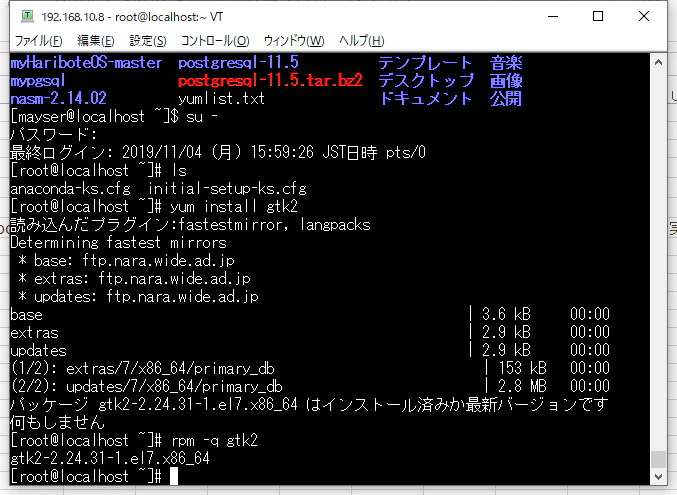Viewport: 677px width, 495px height.
Task: Click the パスワード: prompt line
Action: click(x=54, y=134)
